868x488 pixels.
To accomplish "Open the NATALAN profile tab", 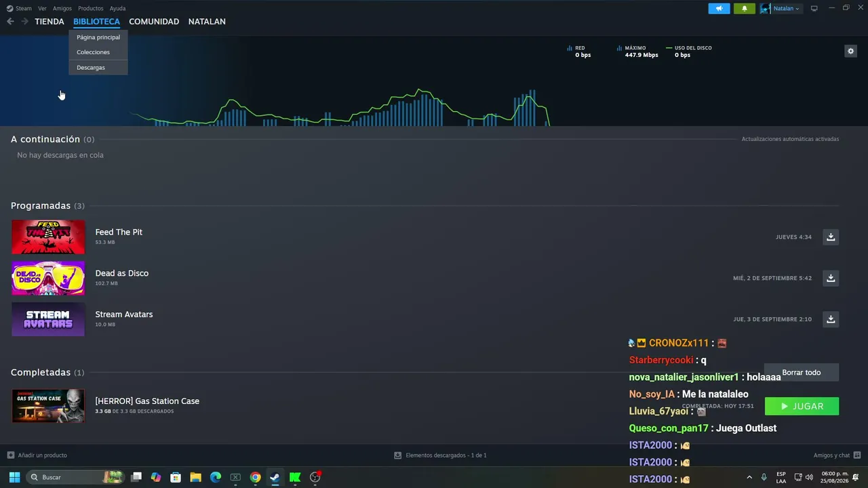I will (x=207, y=22).
